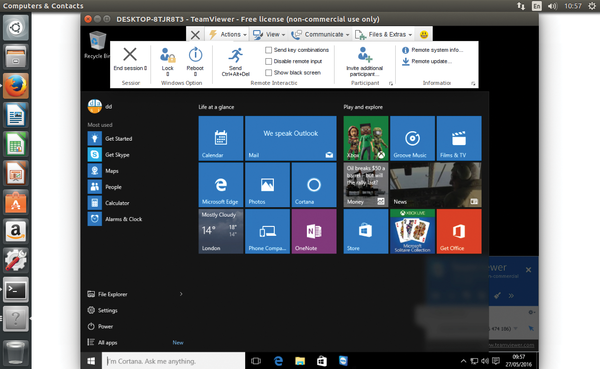The image size is (600, 369).
Task: Open the View menu
Action: click(x=269, y=34)
